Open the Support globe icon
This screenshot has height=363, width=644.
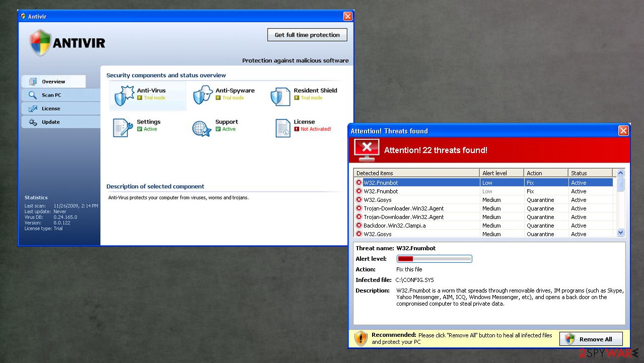coord(202,128)
